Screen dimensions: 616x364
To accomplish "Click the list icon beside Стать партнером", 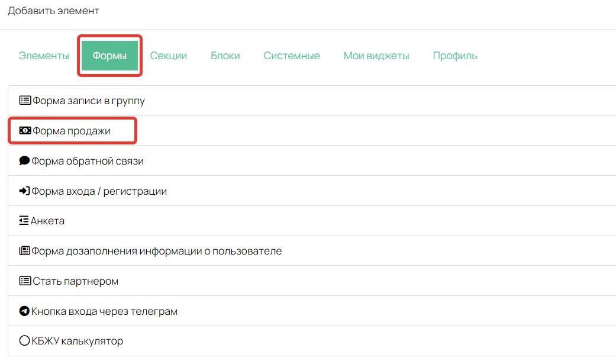I will (x=25, y=281).
